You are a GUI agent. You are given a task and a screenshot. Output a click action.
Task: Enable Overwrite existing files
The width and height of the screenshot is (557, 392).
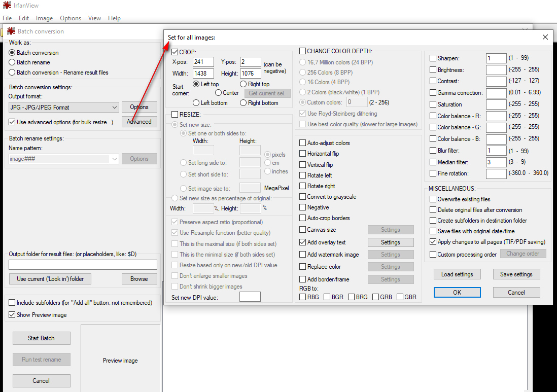[x=433, y=199]
